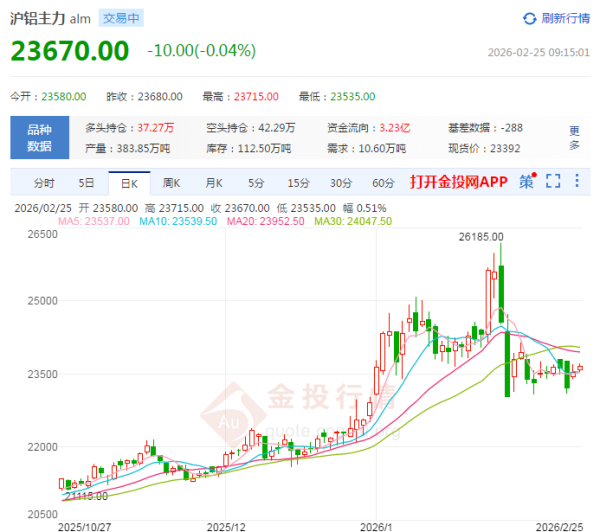Click 资金流向 value 3.23亿

395,128
